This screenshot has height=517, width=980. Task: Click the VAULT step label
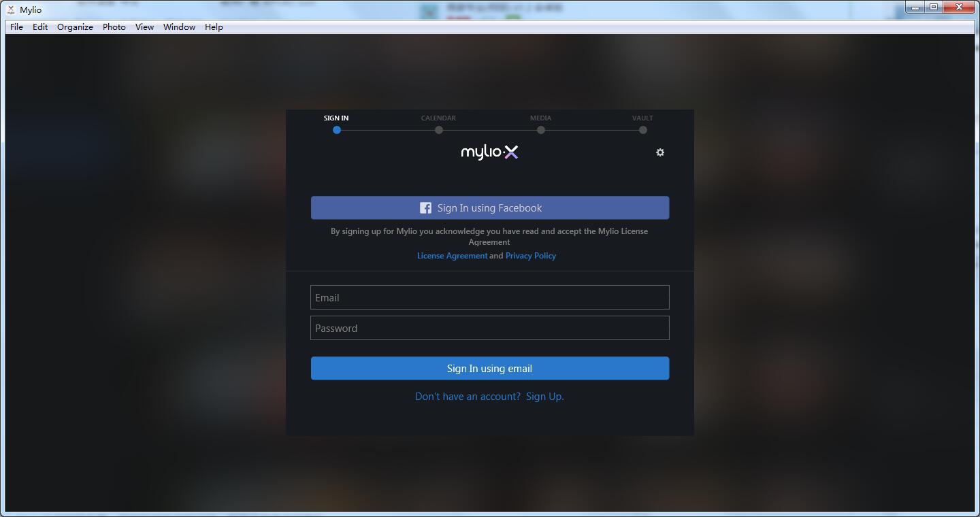(x=642, y=118)
